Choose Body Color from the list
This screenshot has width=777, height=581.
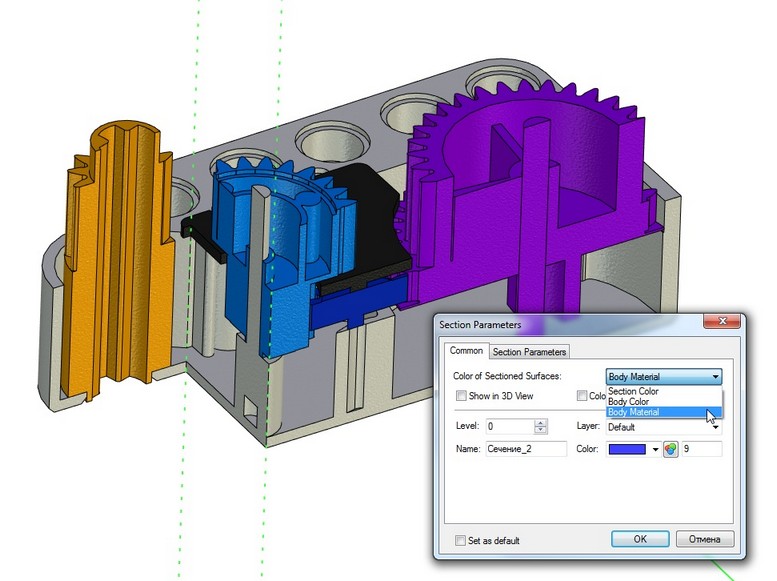(x=629, y=402)
